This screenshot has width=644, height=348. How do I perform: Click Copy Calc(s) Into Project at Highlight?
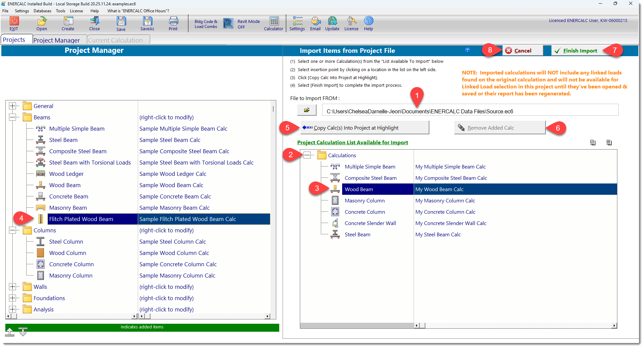click(x=364, y=127)
